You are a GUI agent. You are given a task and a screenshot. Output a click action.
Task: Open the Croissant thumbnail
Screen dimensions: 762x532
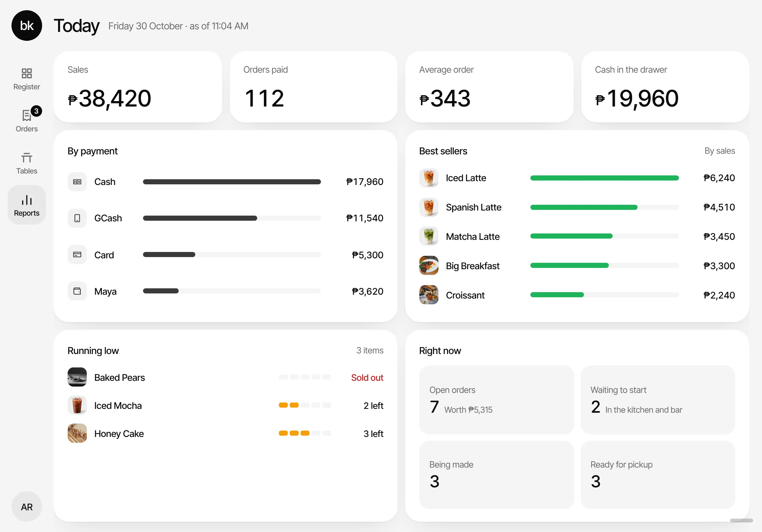click(429, 295)
